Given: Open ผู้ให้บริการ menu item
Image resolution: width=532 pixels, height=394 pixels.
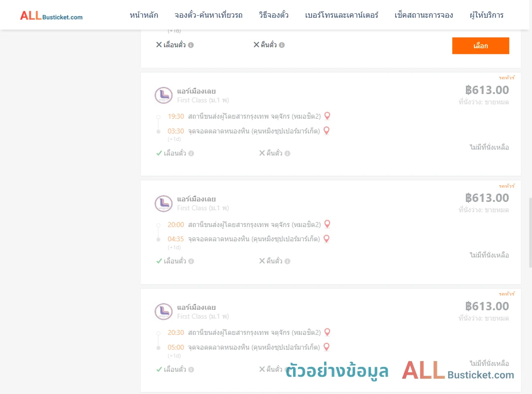Looking at the screenshot, I should pos(486,15).
